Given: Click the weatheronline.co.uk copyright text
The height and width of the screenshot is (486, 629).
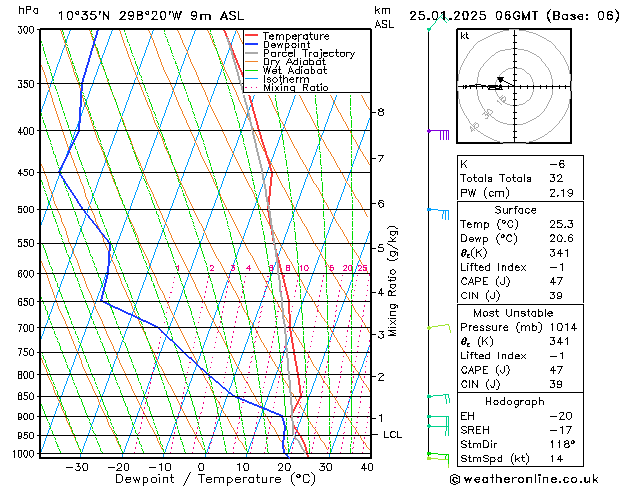Looking at the screenshot, I should (x=524, y=479).
